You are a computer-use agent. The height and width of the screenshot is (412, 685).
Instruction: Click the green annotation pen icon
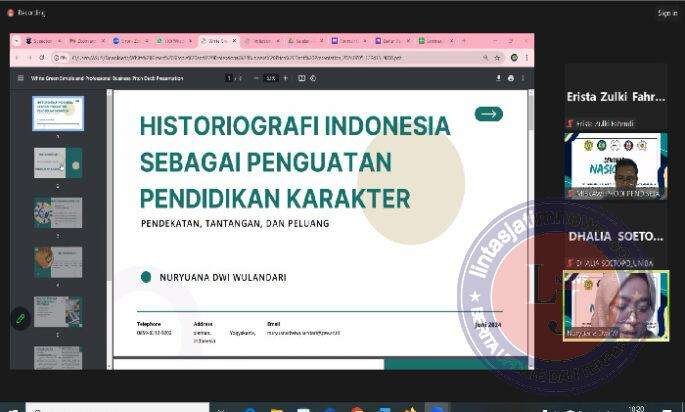19,319
